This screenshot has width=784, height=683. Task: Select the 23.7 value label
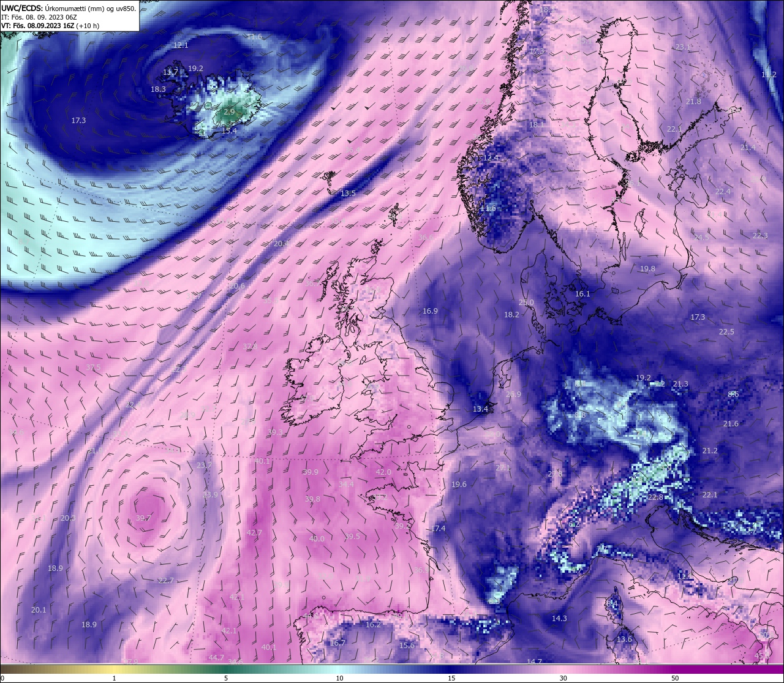[x=204, y=466]
